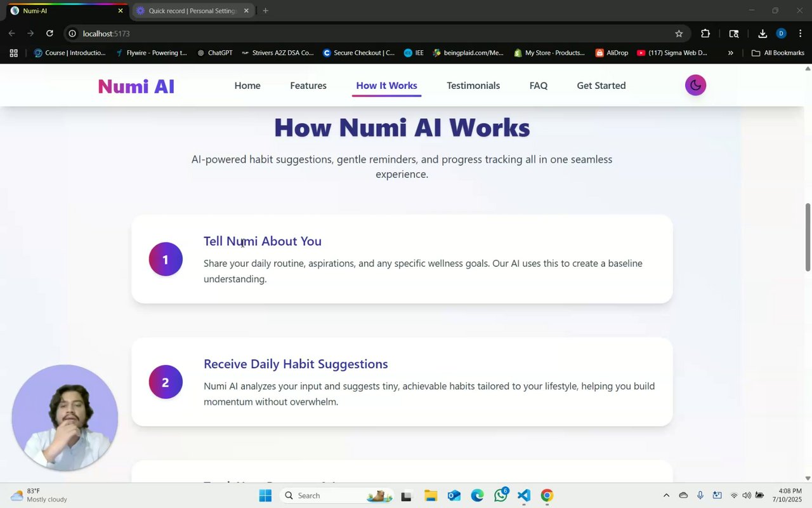Open the Strivers A2Z DSA bookmark
The height and width of the screenshot is (508, 812).
(x=277, y=53)
